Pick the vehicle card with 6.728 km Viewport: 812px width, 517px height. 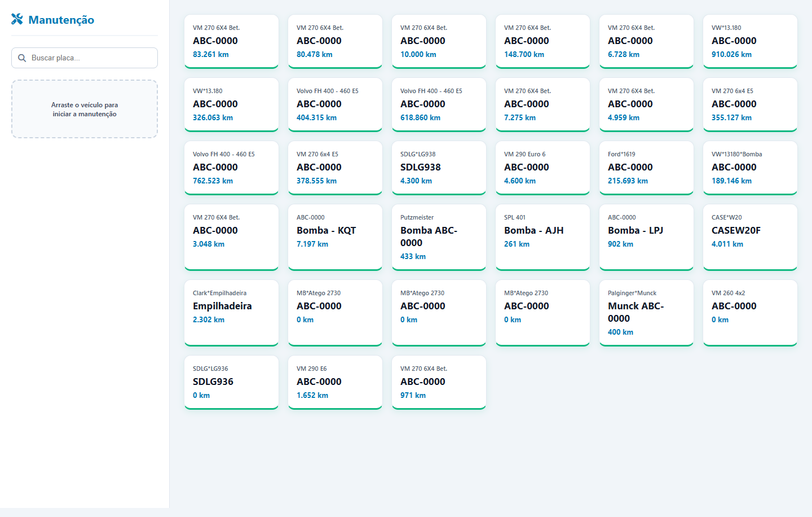(x=646, y=42)
